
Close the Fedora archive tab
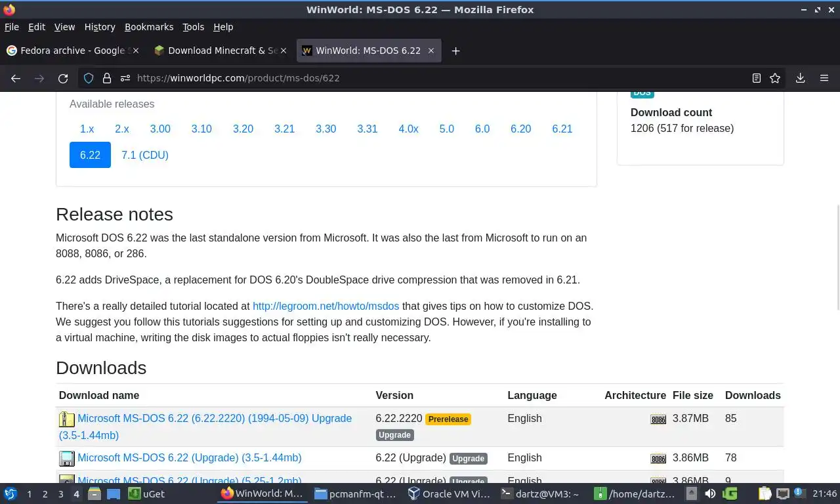pyautogui.click(x=136, y=51)
